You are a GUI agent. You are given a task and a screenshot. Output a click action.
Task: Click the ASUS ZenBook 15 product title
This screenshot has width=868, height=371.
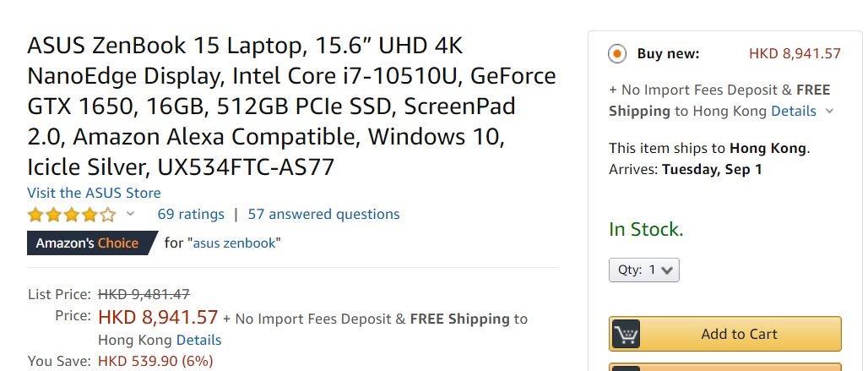[x=292, y=106]
